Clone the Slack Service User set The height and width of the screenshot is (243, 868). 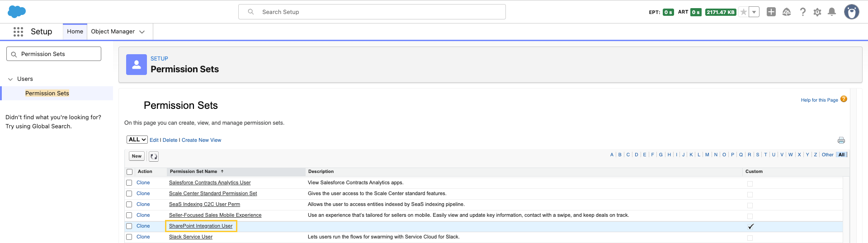point(143,237)
